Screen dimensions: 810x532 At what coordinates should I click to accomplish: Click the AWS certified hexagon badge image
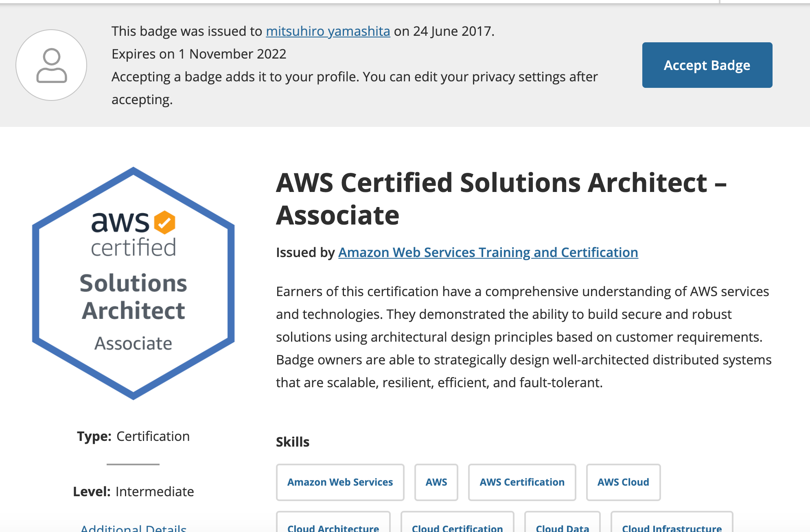134,283
